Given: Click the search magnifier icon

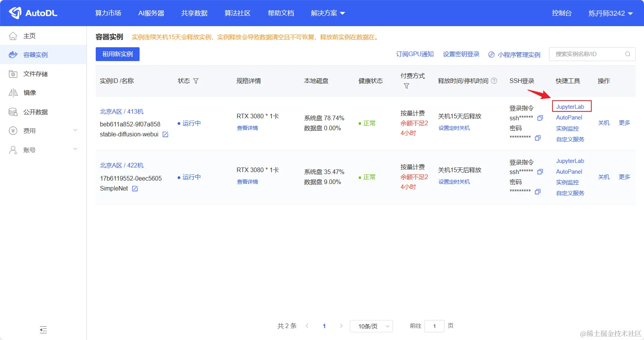Looking at the screenshot, I should 627,54.
